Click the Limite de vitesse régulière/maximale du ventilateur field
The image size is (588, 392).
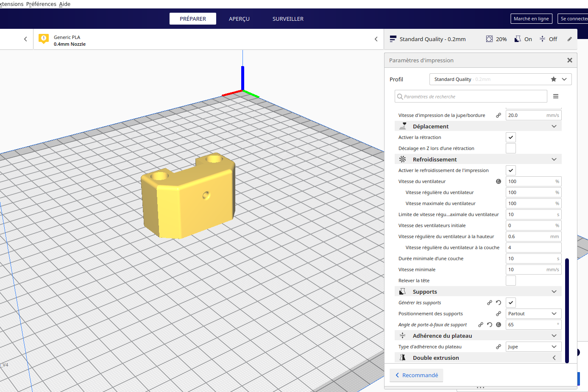coord(534,214)
